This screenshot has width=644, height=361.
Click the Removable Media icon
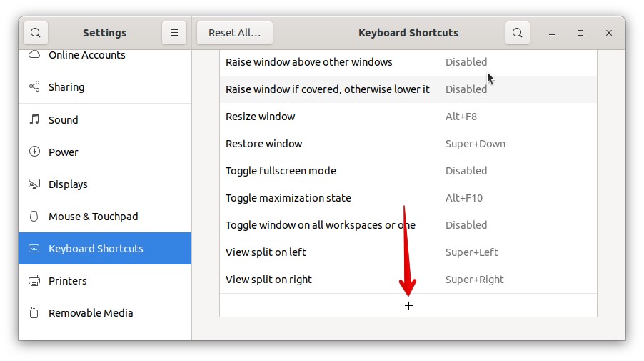point(34,313)
